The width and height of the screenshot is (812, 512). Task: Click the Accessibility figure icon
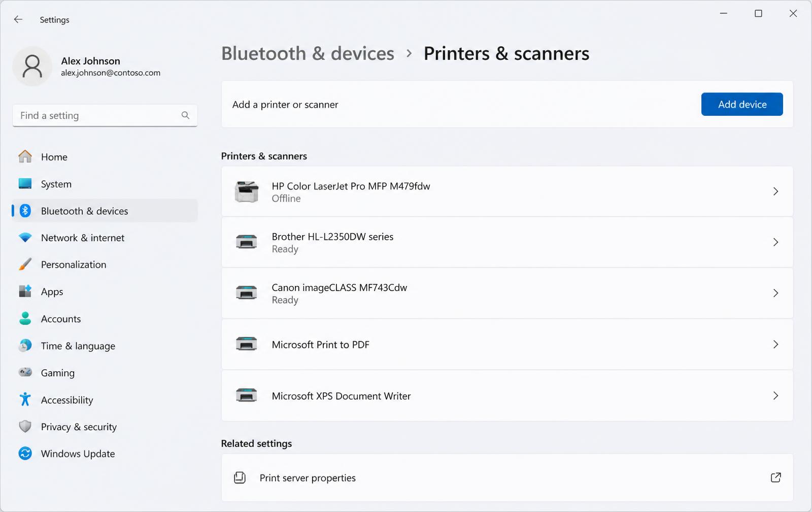pos(25,399)
